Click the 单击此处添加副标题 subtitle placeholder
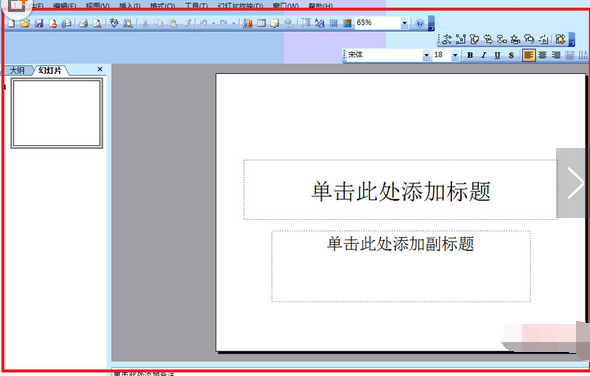This screenshot has height=376, width=590. (x=401, y=266)
